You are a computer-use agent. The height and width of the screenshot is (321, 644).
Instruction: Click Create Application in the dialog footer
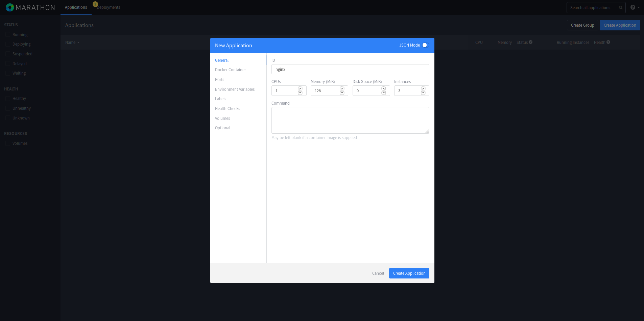coord(409,273)
